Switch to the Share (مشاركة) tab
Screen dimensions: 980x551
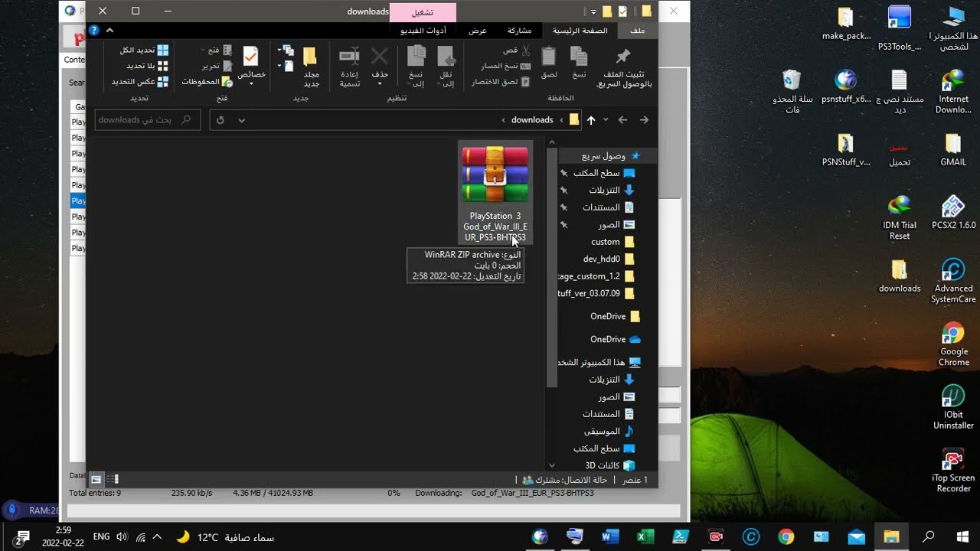[x=520, y=31]
